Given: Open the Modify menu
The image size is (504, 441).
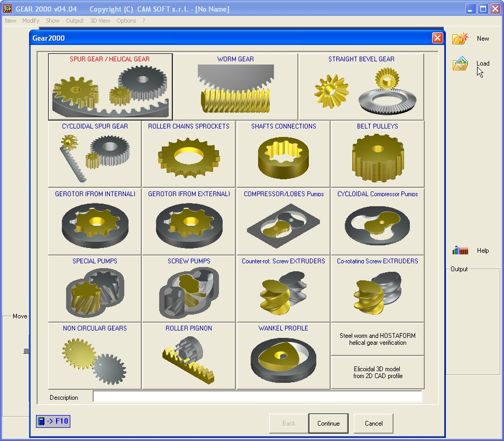Looking at the screenshot, I should [31, 21].
